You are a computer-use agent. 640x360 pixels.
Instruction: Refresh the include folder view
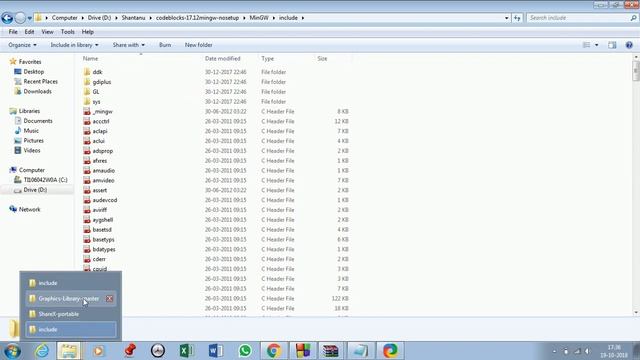(517, 18)
